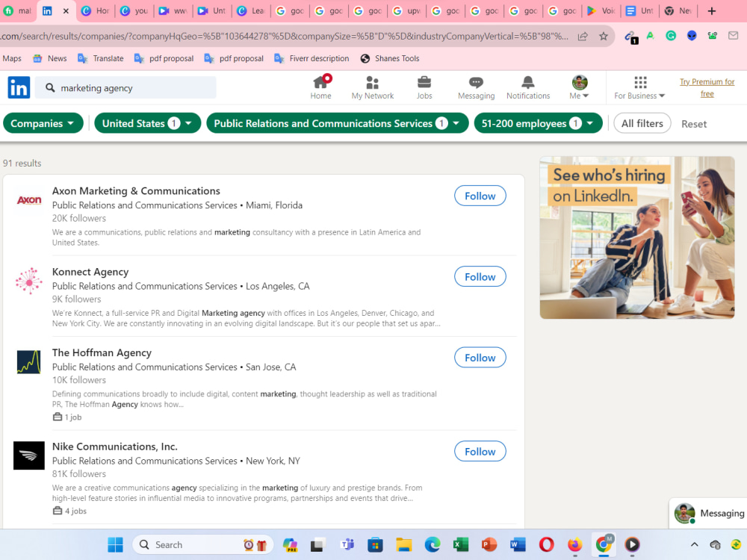Click the share page icon in address bar
Viewport: 747px width, 560px height.
(x=583, y=36)
